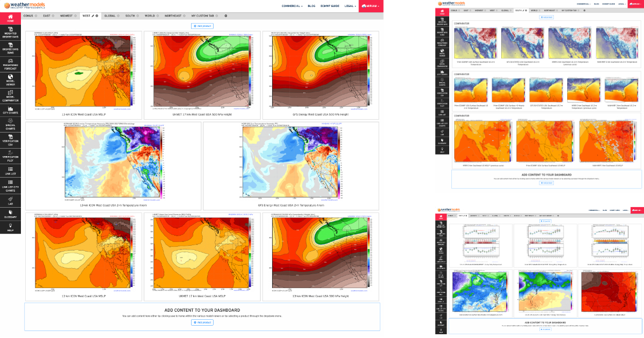Open first temperature map in top-right Comparator
This screenshot has width=644, height=338.
coord(474,43)
